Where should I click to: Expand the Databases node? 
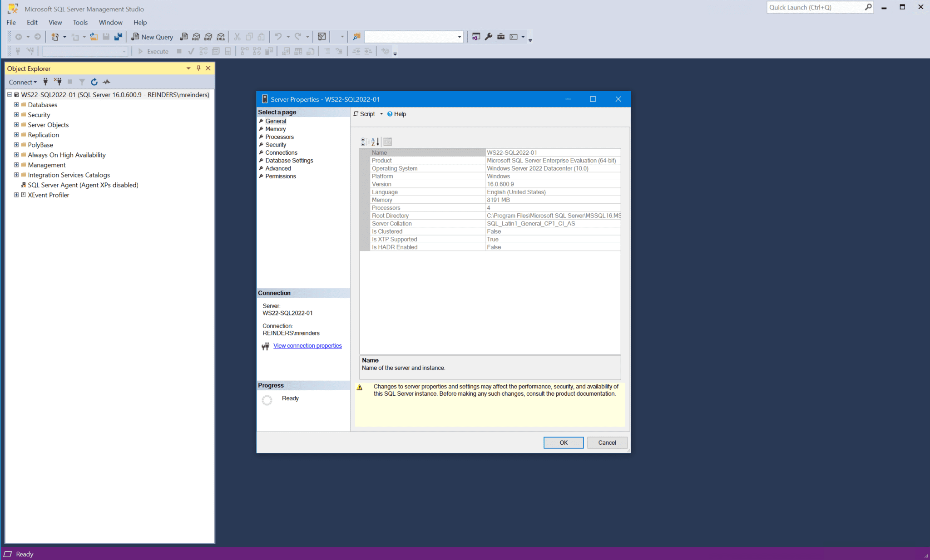point(16,104)
